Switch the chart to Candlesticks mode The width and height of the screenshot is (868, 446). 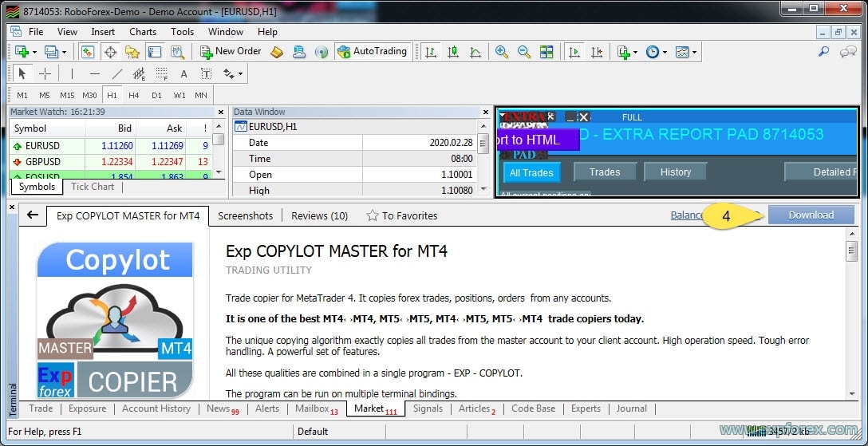(x=453, y=52)
